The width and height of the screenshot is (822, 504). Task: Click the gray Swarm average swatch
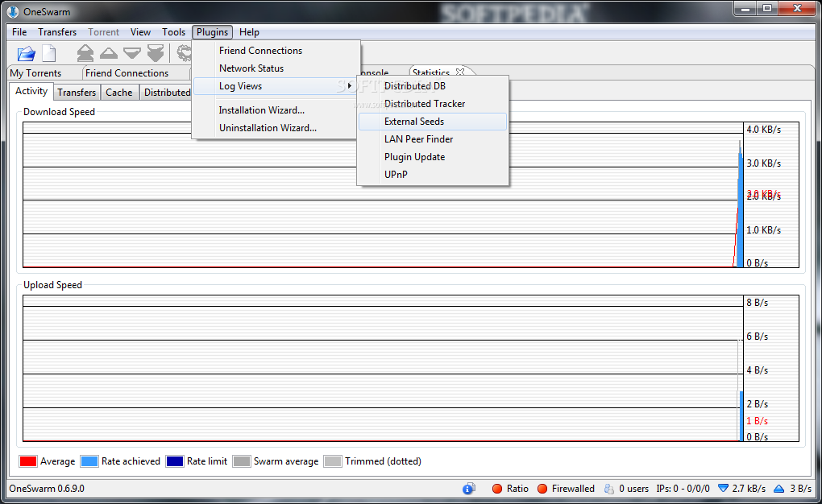coord(241,461)
